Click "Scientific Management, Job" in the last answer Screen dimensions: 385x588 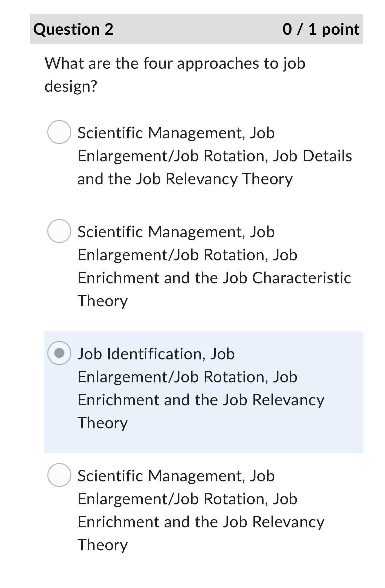(176, 476)
